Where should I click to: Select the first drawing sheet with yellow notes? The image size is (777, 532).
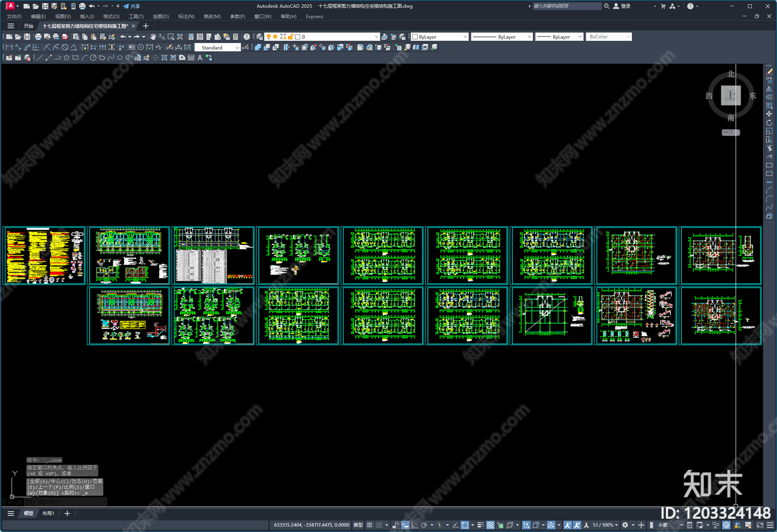(44, 255)
